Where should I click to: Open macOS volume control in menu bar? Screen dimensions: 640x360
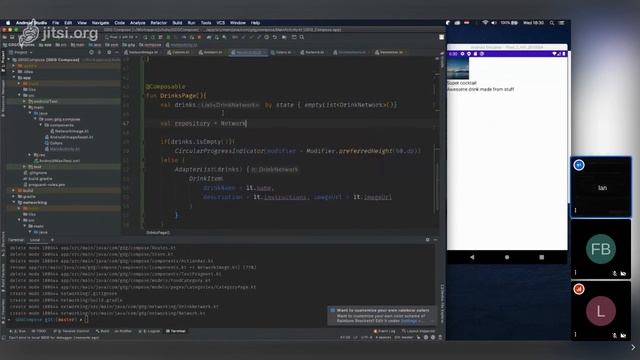(x=494, y=23)
